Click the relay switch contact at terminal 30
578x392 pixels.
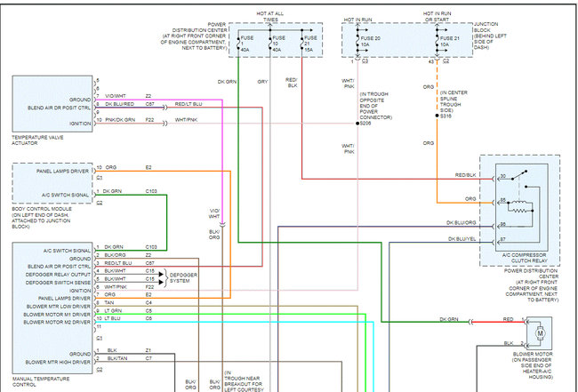[x=519, y=175]
